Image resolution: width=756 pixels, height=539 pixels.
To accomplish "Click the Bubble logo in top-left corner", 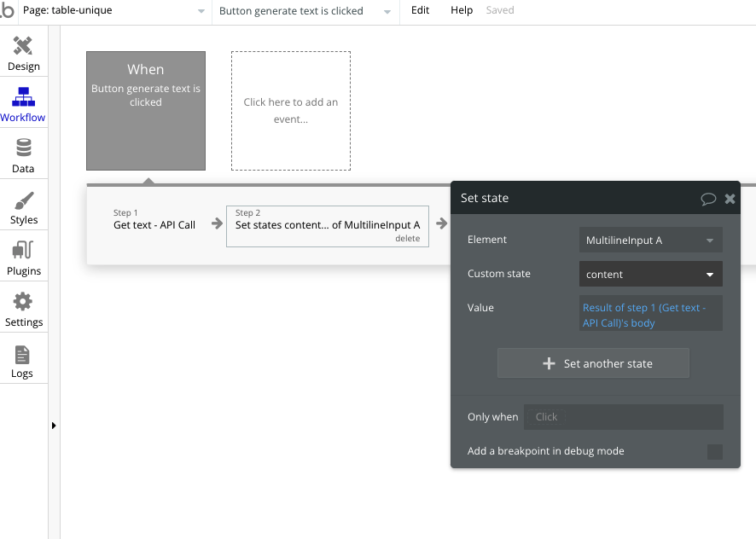I will point(9,10).
